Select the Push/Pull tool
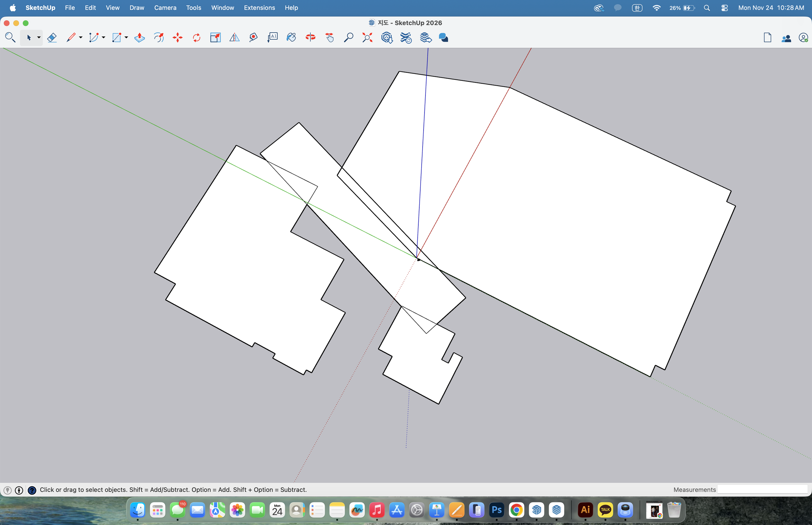Screen dimensions: 812x525 coord(140,38)
